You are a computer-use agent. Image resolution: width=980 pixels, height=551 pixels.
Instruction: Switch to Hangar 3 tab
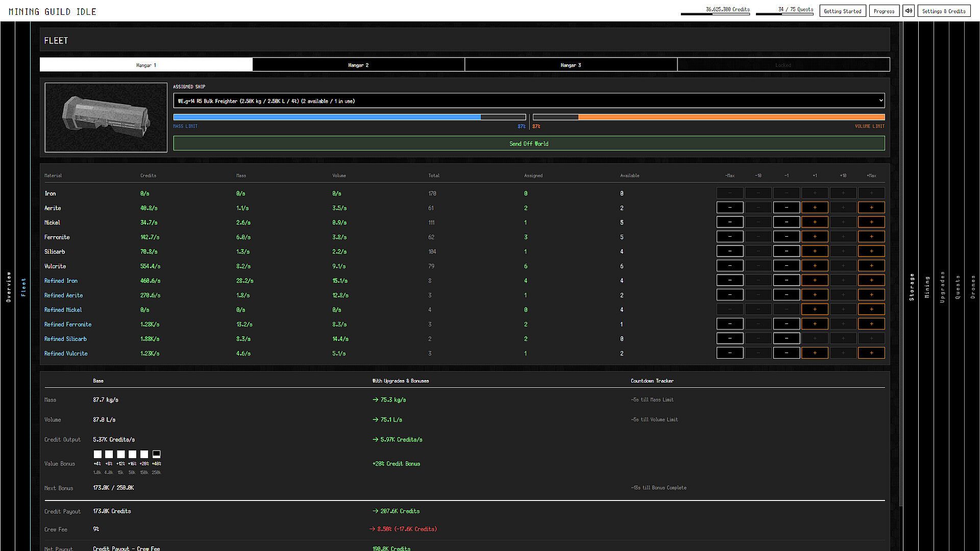click(571, 65)
